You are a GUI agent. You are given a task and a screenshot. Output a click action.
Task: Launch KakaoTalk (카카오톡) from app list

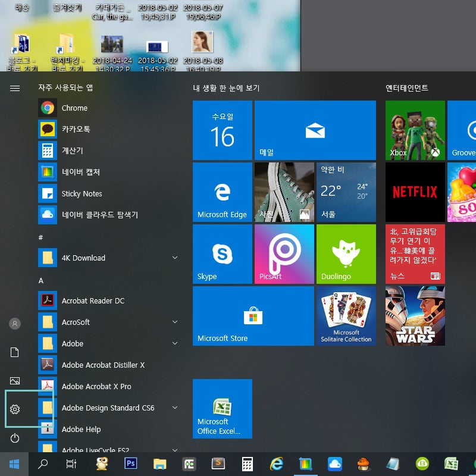click(x=108, y=129)
